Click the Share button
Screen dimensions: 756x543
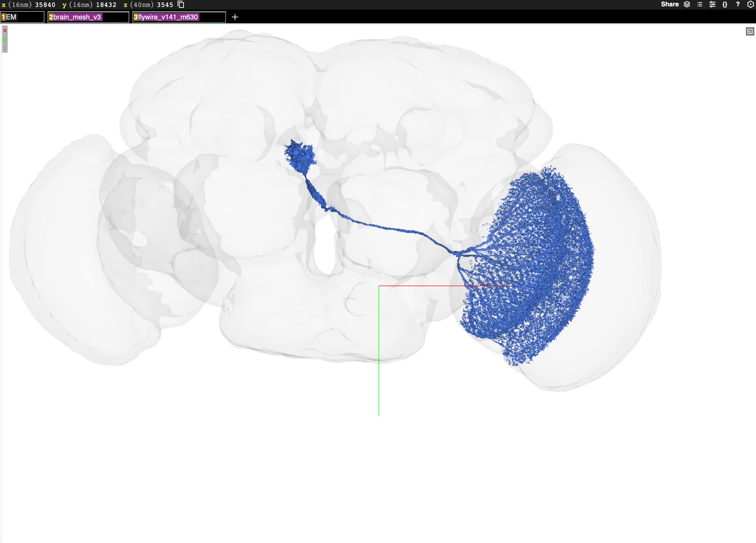click(x=670, y=4)
